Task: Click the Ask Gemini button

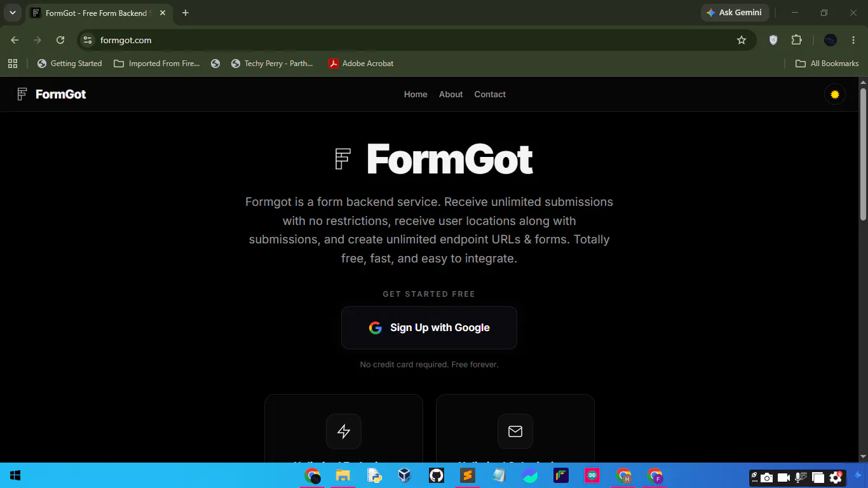Action: coord(735,13)
